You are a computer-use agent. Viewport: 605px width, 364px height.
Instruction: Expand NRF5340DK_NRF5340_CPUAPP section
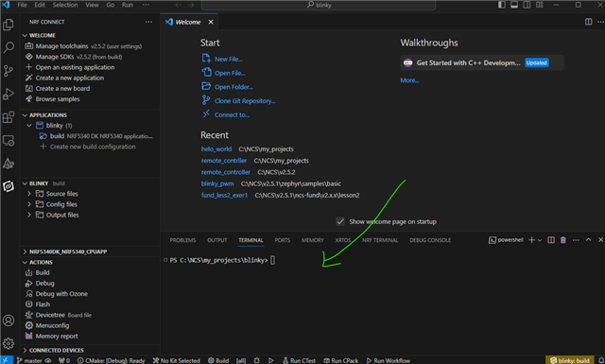coord(25,251)
